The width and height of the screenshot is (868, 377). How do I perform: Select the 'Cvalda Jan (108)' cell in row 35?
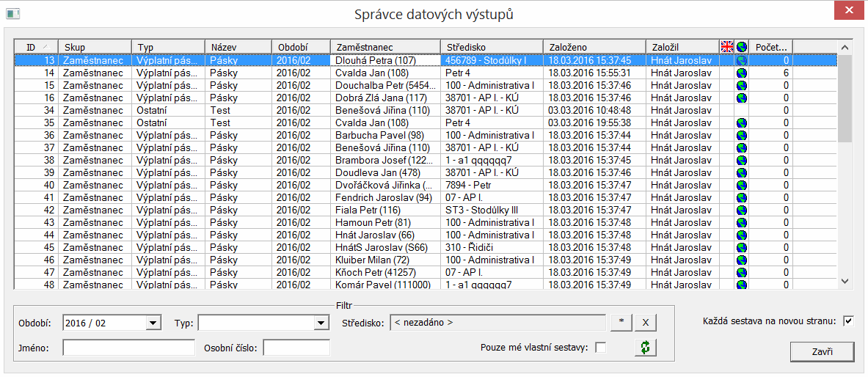pos(385,123)
